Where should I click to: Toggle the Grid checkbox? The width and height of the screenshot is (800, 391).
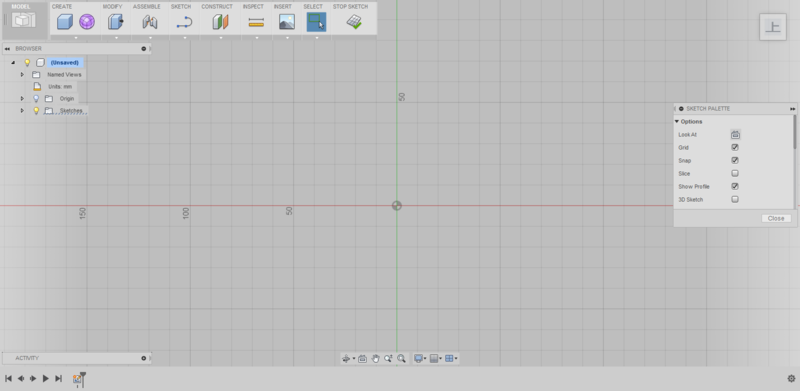tap(735, 148)
